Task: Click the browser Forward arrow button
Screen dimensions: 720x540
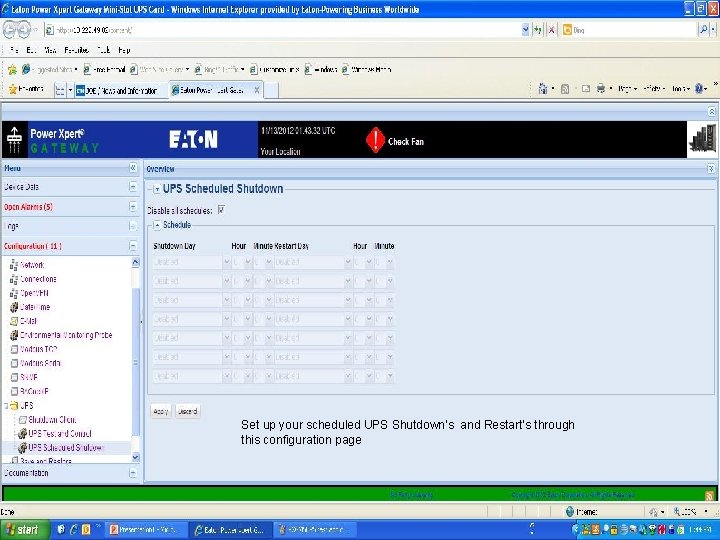Action: pos(24,30)
